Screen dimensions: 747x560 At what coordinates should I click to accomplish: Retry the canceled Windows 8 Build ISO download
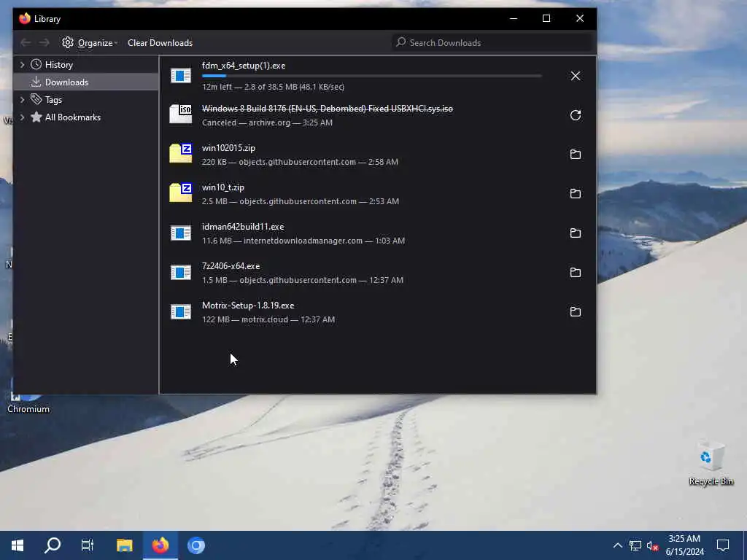click(575, 115)
